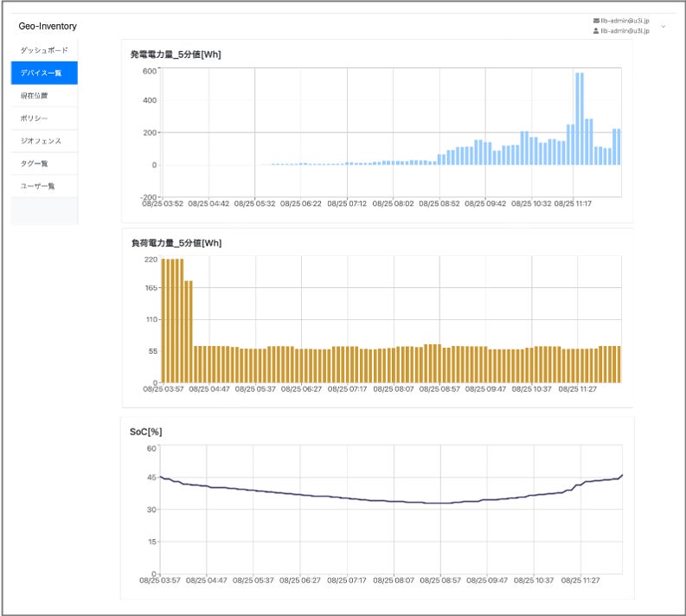Click the 負荷電力量_5分値[Wh] chart title

point(175,243)
